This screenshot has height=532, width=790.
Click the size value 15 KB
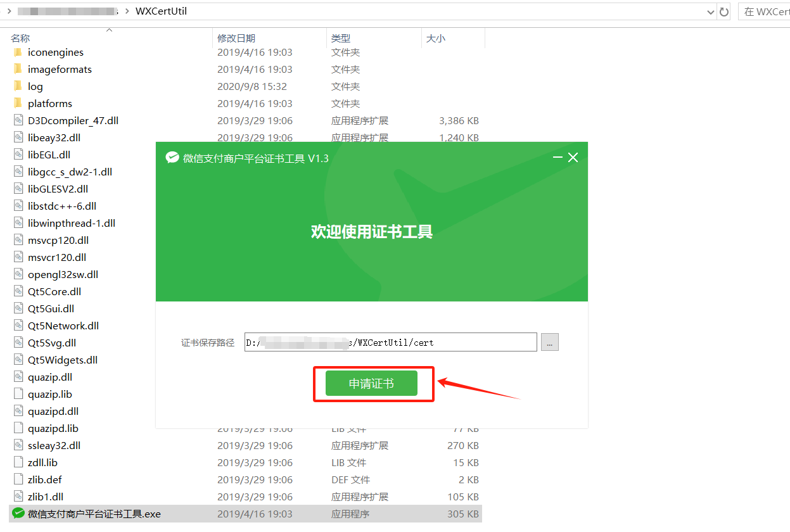pyautogui.click(x=466, y=462)
